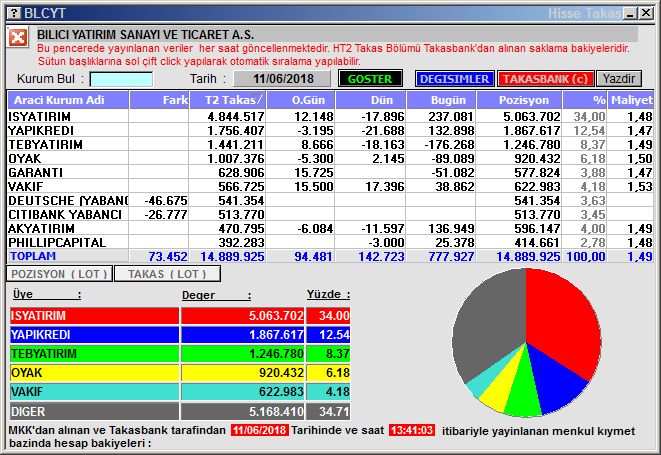This screenshot has height=455, width=661.
Task: Click the Tarih date field 11/06/2018
Action: click(x=282, y=79)
